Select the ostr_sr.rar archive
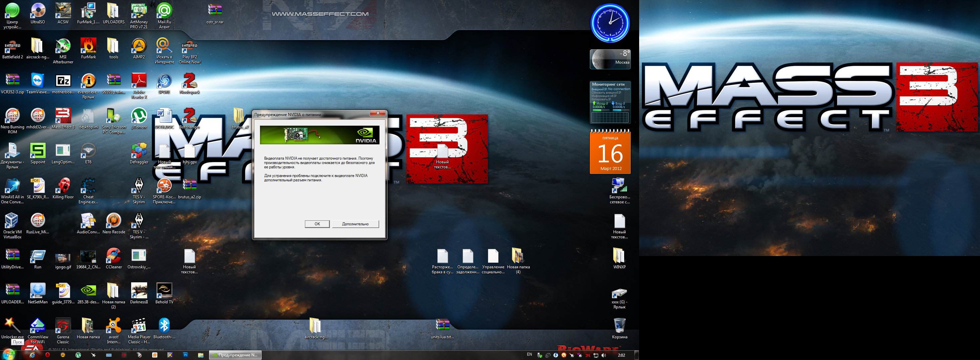980x360 pixels. click(215, 14)
